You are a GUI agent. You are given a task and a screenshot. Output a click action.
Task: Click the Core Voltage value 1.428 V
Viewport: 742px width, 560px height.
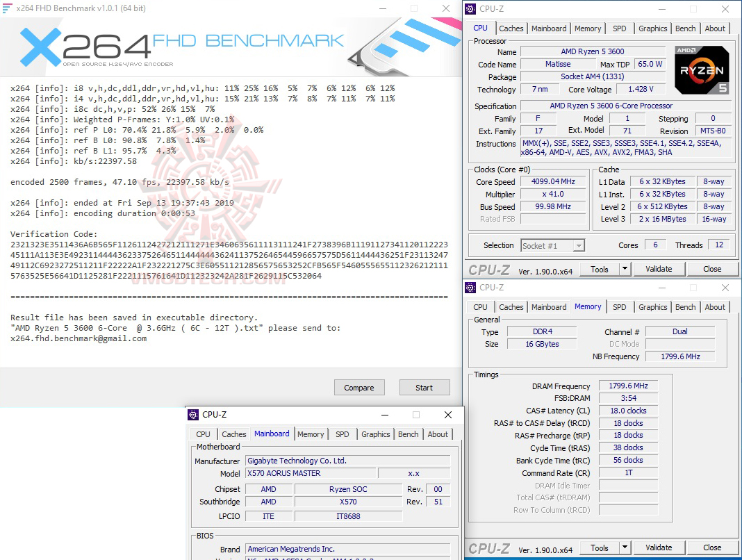641,89
